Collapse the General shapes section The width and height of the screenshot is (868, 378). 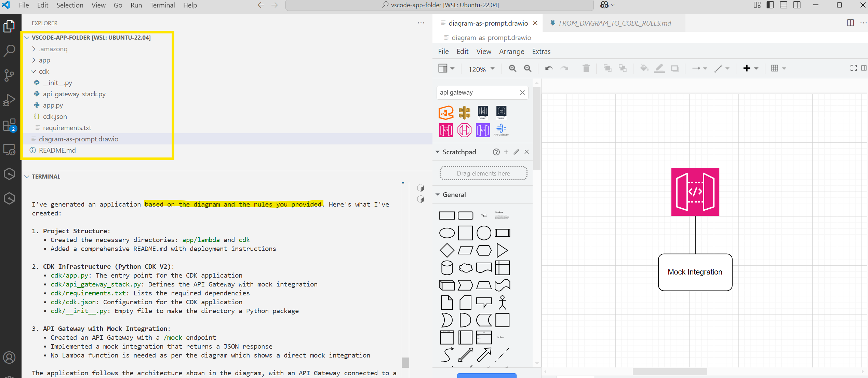coord(438,195)
